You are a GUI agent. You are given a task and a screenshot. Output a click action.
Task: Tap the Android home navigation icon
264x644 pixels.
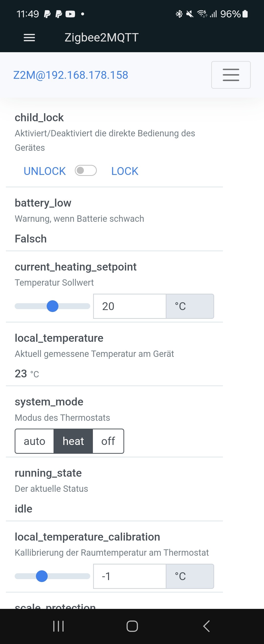132,626
